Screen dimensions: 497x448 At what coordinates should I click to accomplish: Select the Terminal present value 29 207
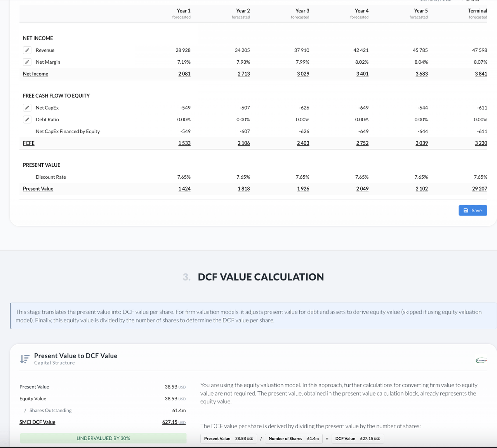click(480, 189)
